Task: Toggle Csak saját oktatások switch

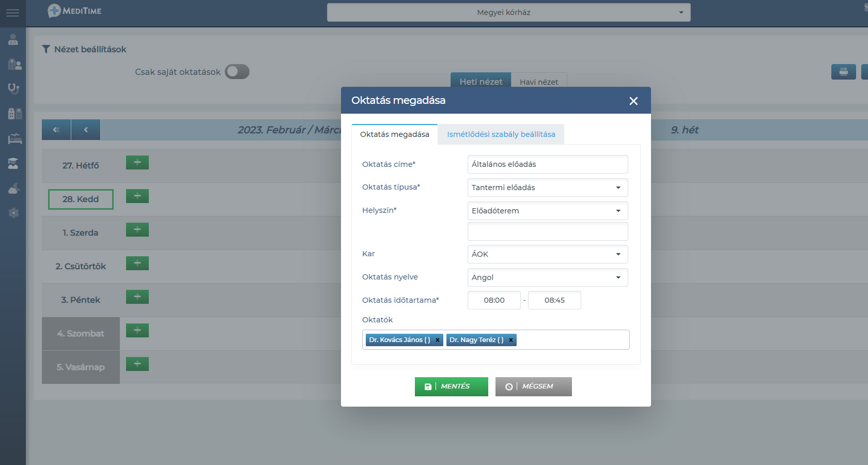Action: click(237, 72)
